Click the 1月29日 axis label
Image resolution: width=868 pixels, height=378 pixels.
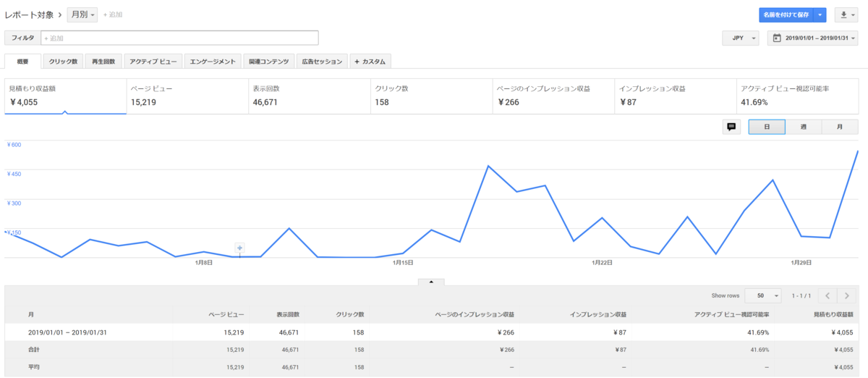click(801, 263)
